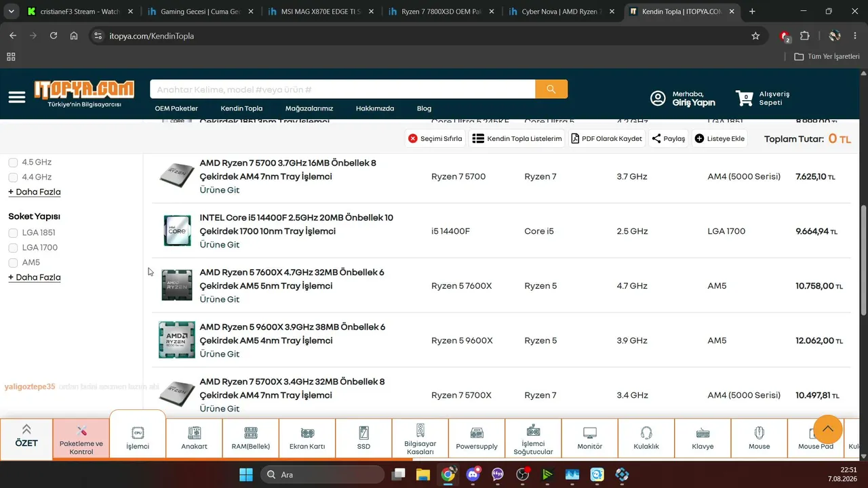The image size is (868, 488).
Task: Click Ürüne Git under Ryzen 5 7600X
Action: (x=220, y=300)
